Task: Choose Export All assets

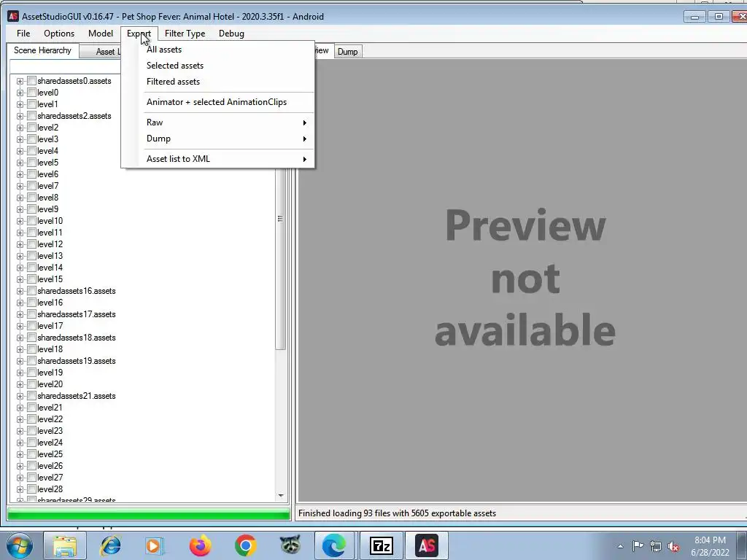Action: coord(217,50)
